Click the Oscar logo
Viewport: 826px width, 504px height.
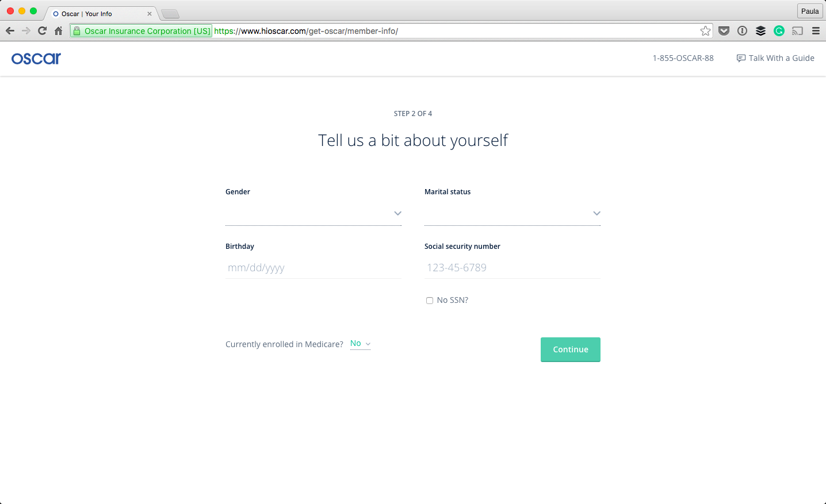[36, 58]
